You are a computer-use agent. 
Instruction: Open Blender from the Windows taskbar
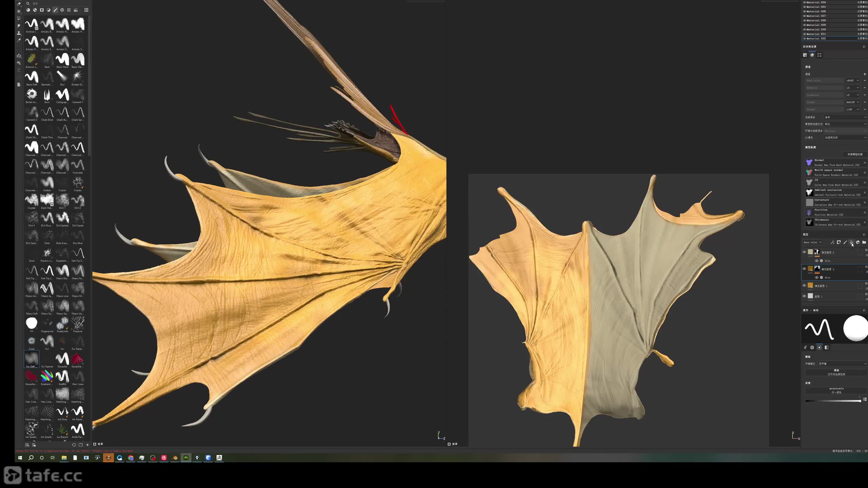tap(175, 458)
